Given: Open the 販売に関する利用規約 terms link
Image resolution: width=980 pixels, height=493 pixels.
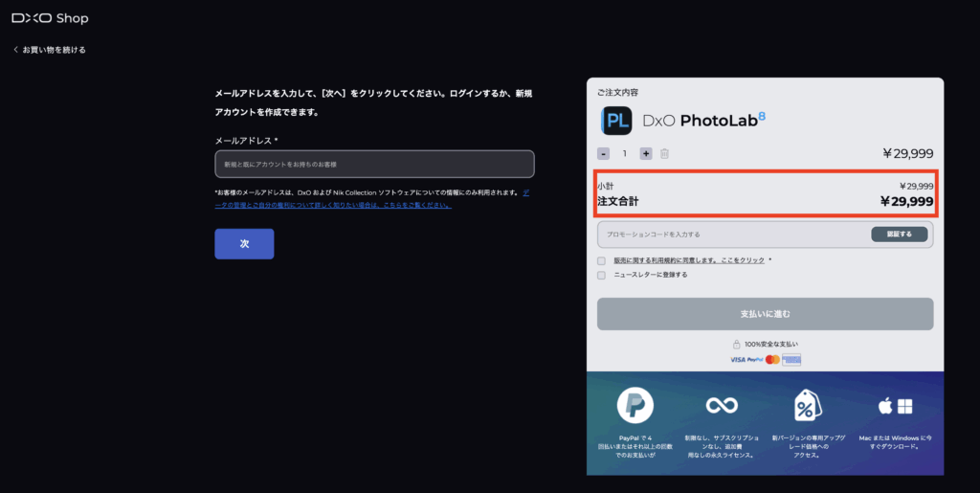Looking at the screenshot, I should pos(689,260).
